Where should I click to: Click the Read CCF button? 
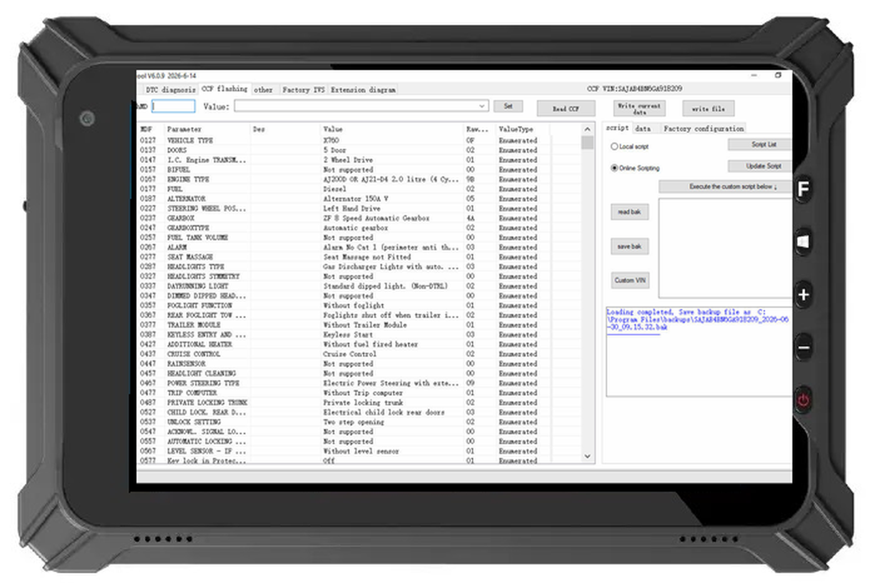[566, 108]
